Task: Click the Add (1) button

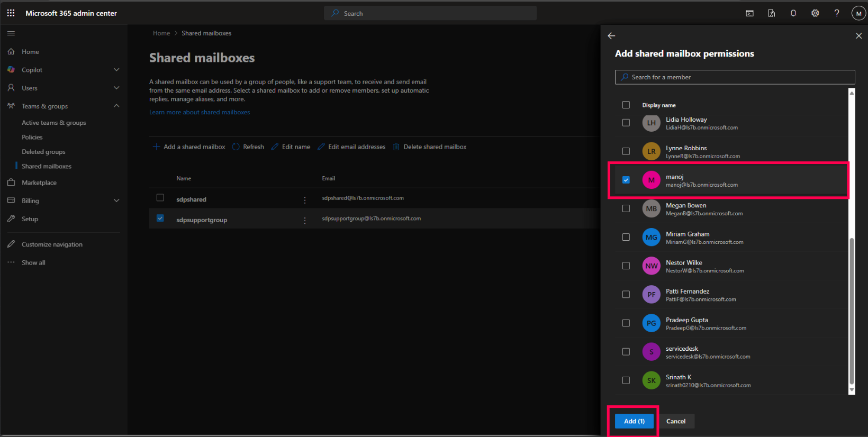Action: tap(634, 421)
